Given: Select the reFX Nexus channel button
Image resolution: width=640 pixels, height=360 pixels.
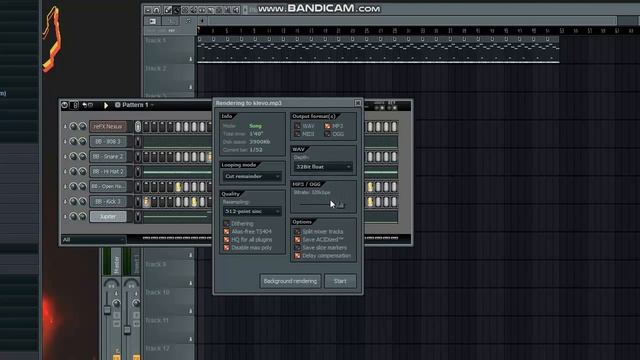Looking at the screenshot, I should click(108, 127).
